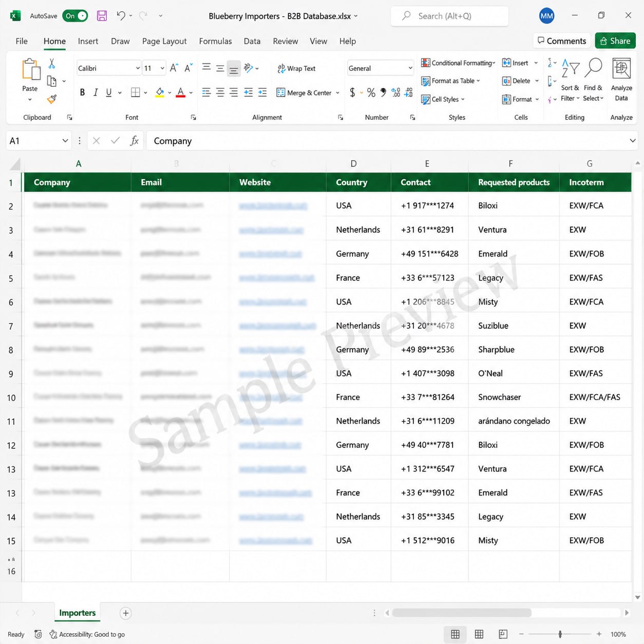Click the Paste clipboard icon
The image size is (644, 644).
tap(30, 69)
